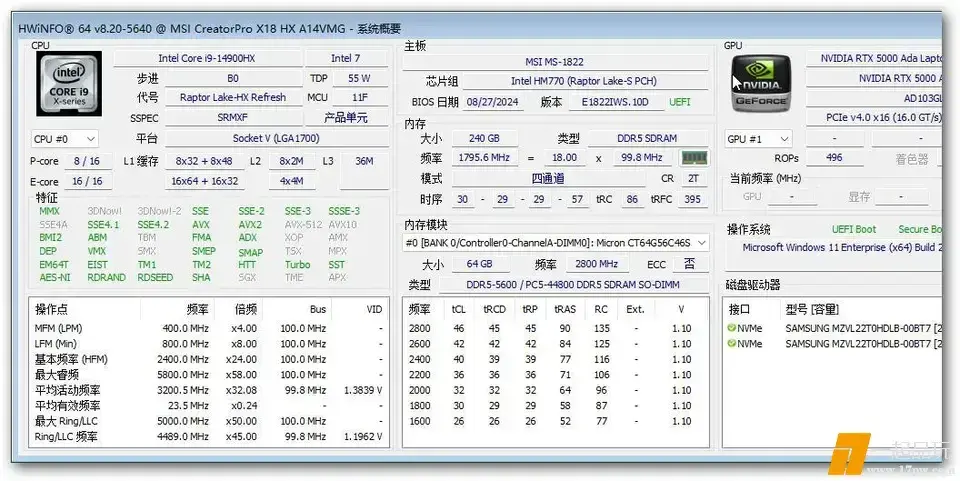Viewport: 960px width, 481px height.
Task: Click the 型号 [容量] column header
Action: (812, 309)
